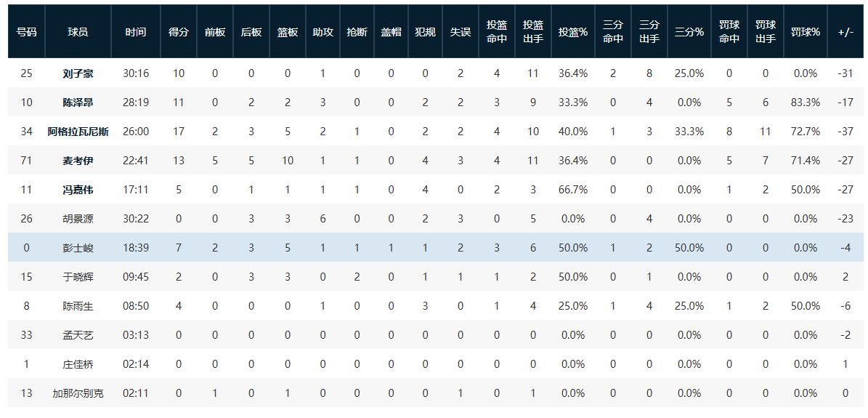The height and width of the screenshot is (418, 868).
Task: Click player name 于晓辉
Action: click(78, 277)
